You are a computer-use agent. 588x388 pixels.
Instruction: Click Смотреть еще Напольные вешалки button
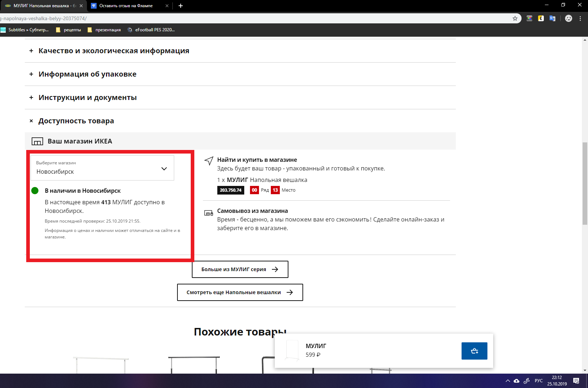pos(240,292)
